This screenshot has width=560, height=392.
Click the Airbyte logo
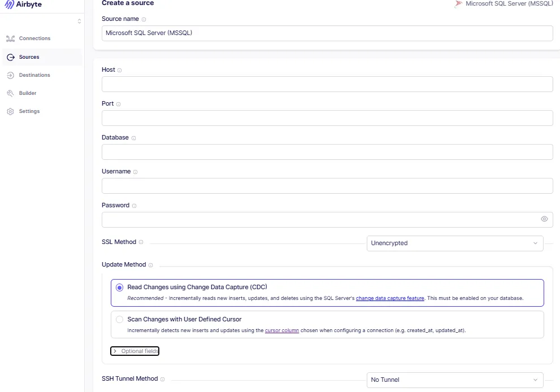tap(23, 5)
